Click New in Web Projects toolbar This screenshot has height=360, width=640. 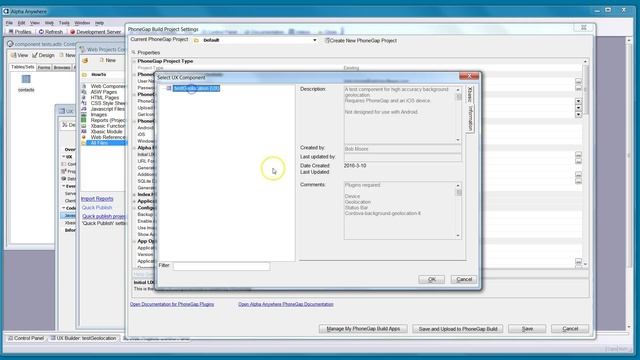tap(108, 60)
